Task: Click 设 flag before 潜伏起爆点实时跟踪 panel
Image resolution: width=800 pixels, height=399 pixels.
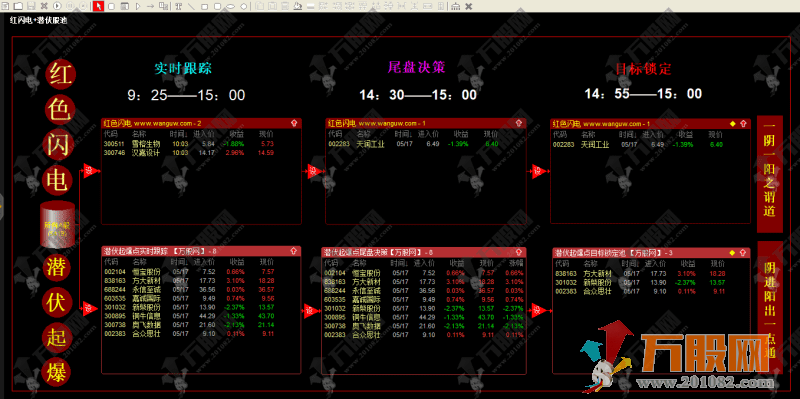Action: point(90,308)
